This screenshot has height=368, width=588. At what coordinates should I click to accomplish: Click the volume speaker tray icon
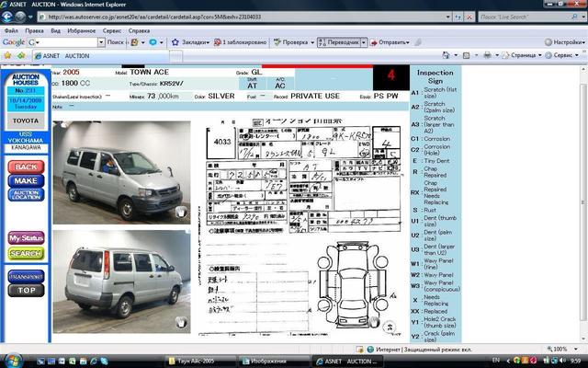pyautogui.click(x=563, y=361)
